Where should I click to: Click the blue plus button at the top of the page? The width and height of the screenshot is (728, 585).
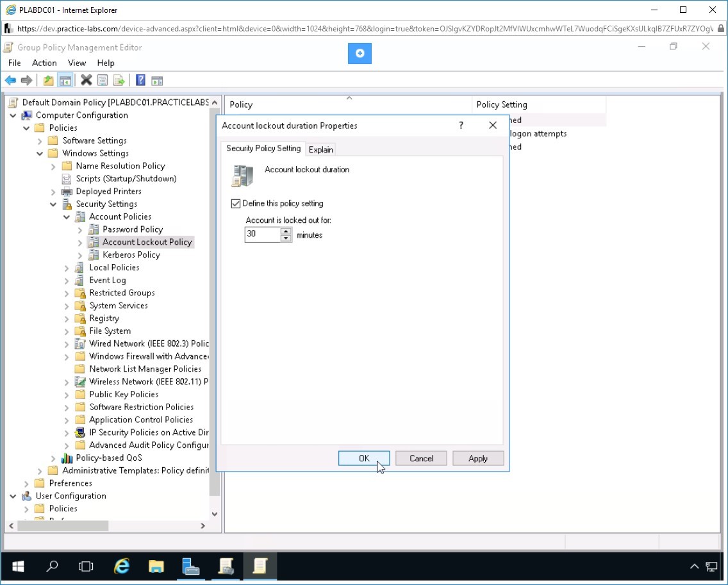click(x=360, y=53)
